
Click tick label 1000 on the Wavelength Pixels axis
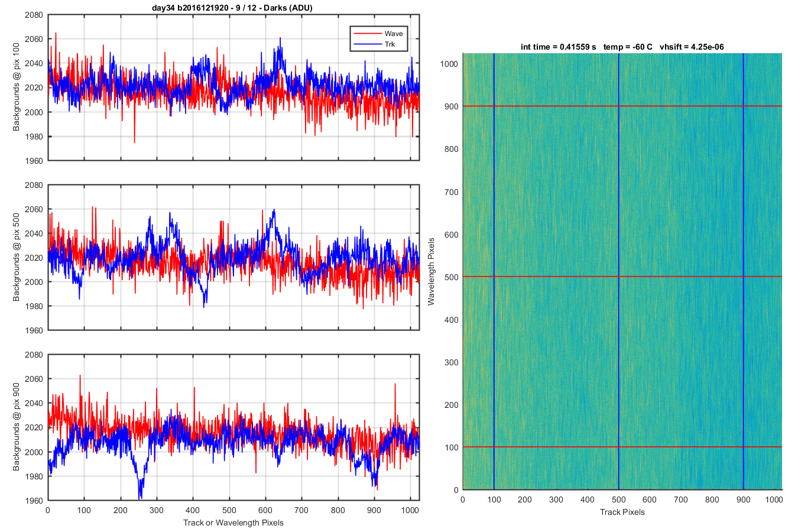[449, 64]
